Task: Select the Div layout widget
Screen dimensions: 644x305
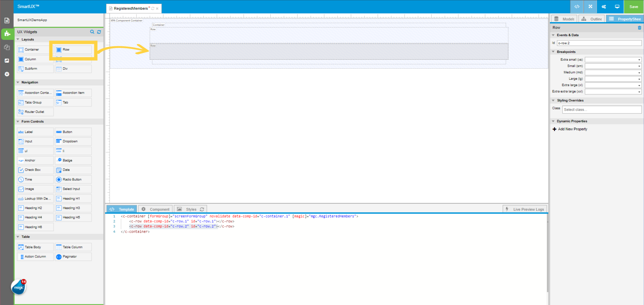Action: [x=73, y=69]
